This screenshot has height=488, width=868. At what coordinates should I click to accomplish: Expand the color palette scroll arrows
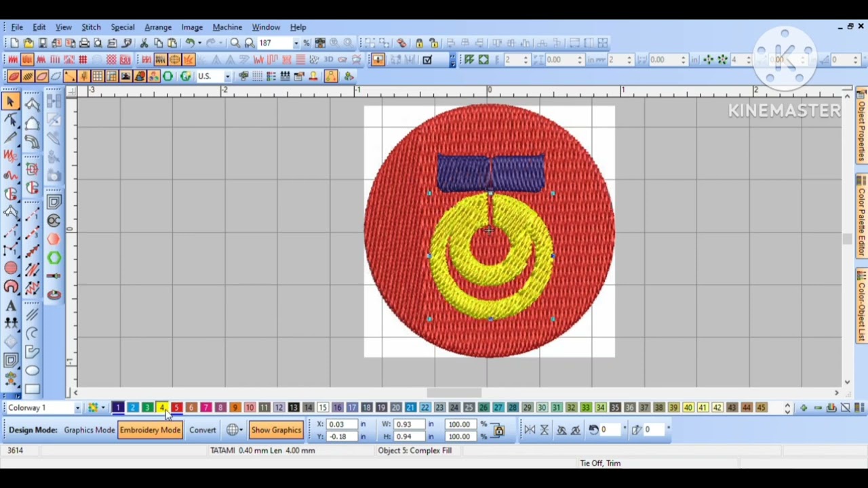coord(787,408)
